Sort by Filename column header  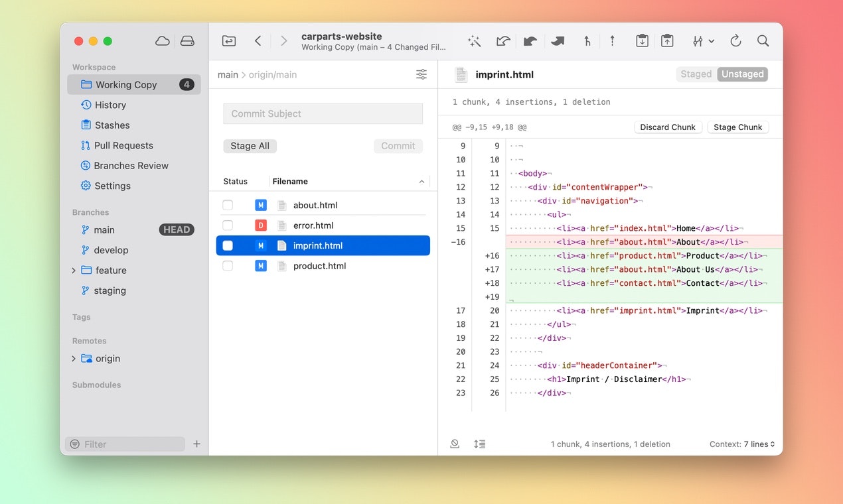pyautogui.click(x=349, y=181)
